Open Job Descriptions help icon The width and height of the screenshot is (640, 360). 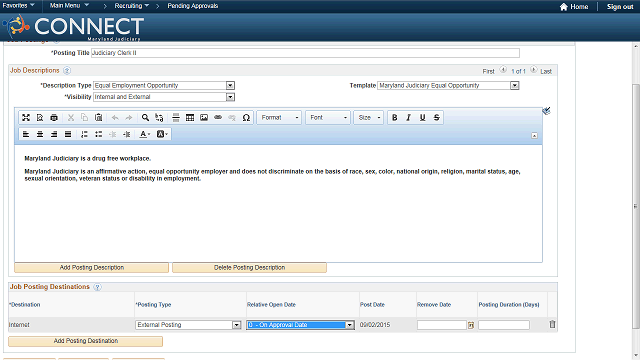(67, 71)
